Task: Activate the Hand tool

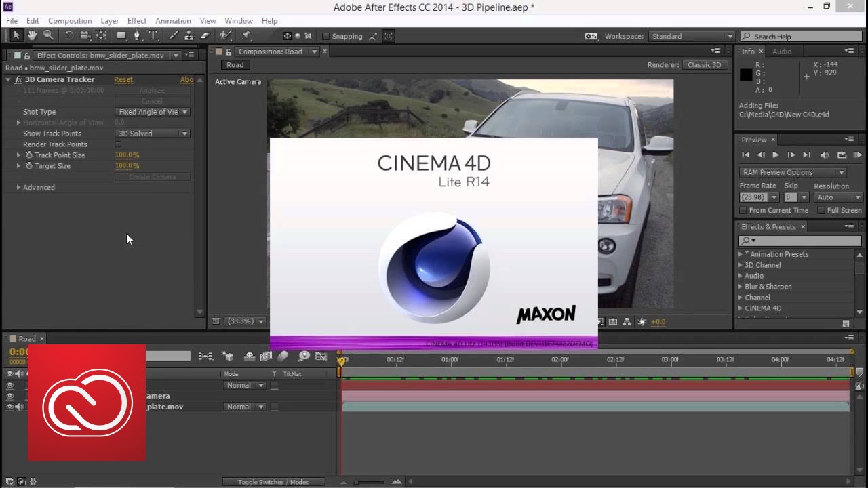Action: 32,35
